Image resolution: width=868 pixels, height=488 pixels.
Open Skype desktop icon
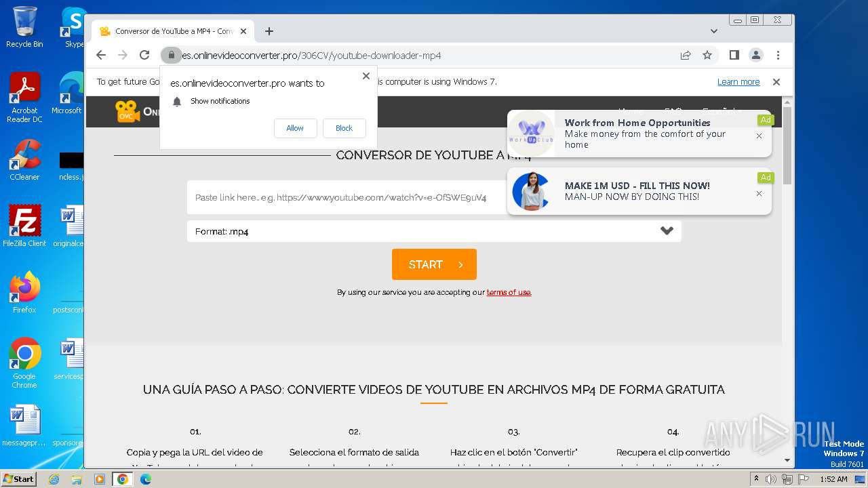pos(73,27)
